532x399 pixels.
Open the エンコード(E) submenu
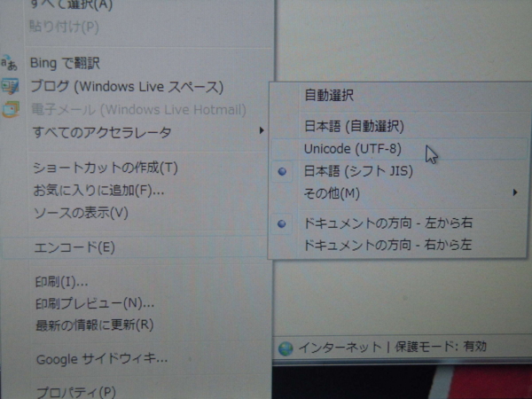[136, 247]
